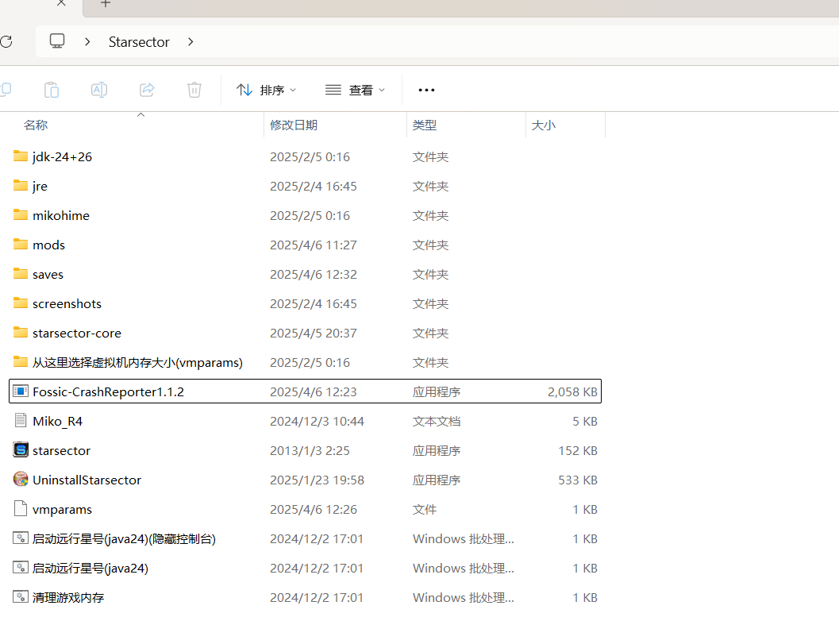Image resolution: width=839 pixels, height=644 pixels.
Task: Click the rename icon in toolbar
Action: click(99, 90)
